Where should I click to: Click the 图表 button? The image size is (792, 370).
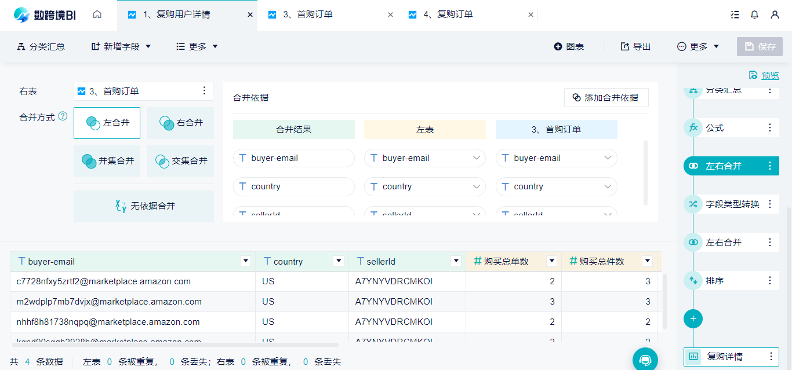tap(569, 46)
